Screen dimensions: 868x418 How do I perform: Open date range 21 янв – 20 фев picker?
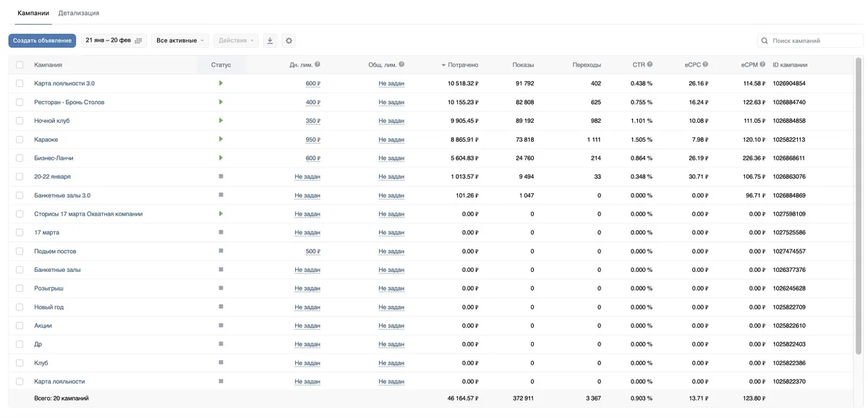pos(114,40)
